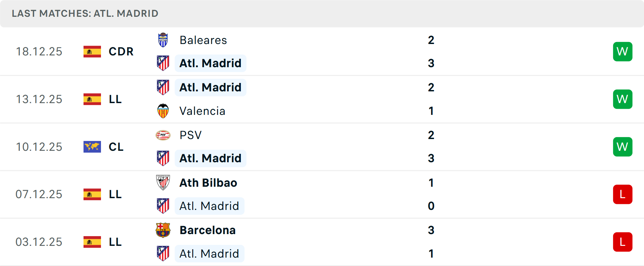Click the 18.12.25 match date
This screenshot has width=644, height=266.
(39, 52)
